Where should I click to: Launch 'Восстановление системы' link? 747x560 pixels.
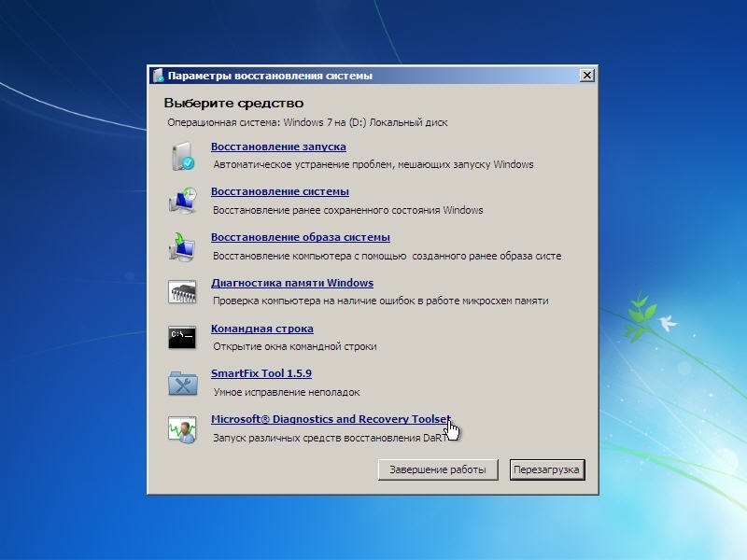[280, 191]
